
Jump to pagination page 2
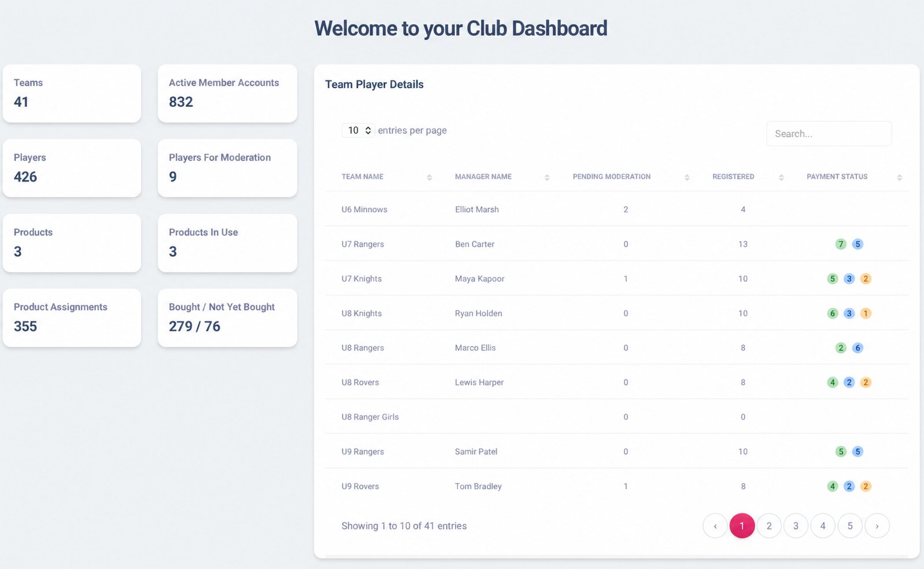tap(769, 526)
